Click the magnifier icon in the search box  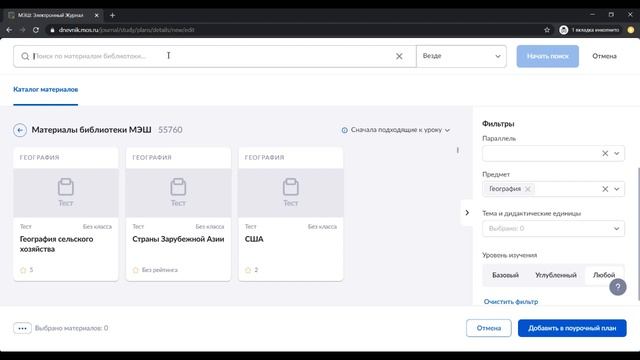tap(25, 56)
